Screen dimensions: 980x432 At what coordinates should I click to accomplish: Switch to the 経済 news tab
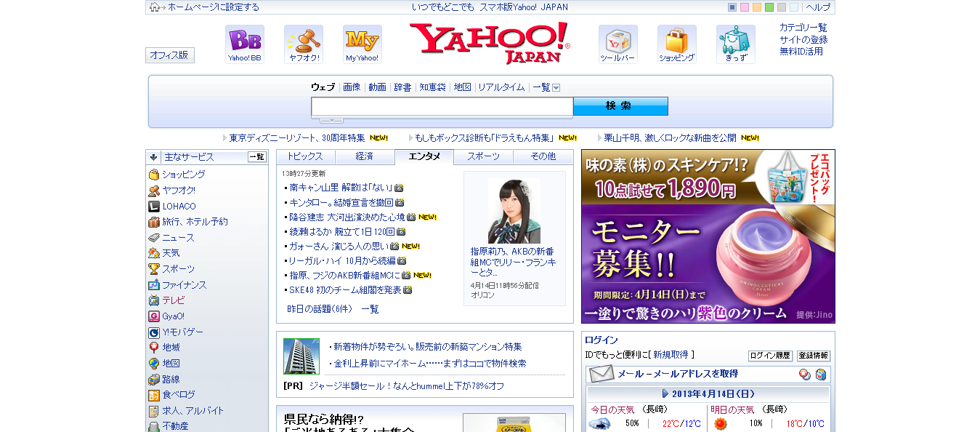click(x=365, y=156)
